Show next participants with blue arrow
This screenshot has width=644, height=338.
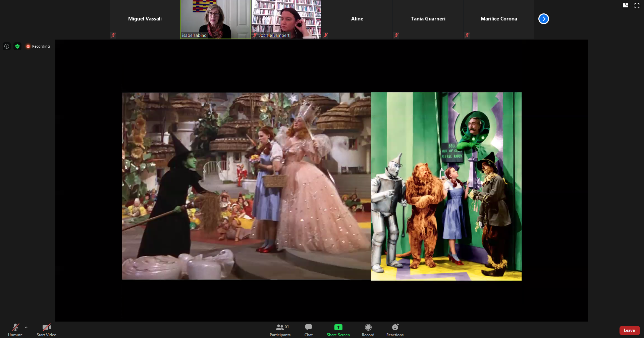click(543, 19)
